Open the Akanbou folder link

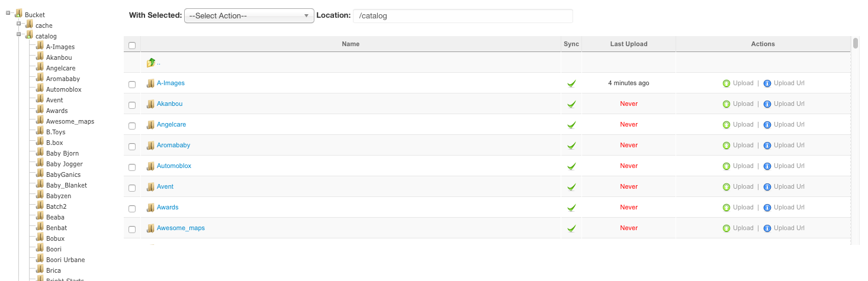pyautogui.click(x=169, y=104)
